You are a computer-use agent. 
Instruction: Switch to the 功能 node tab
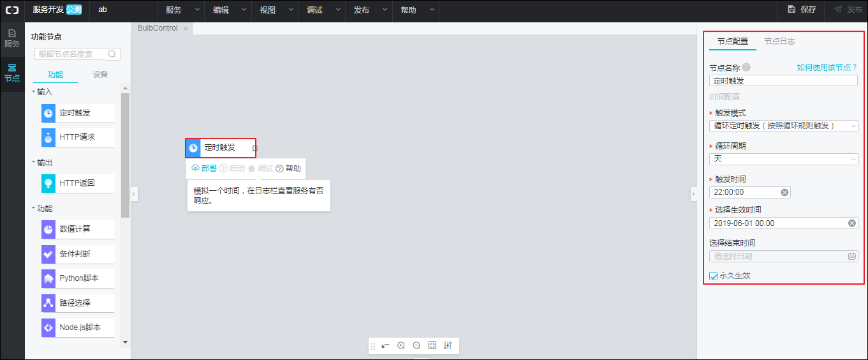pyautogui.click(x=55, y=75)
